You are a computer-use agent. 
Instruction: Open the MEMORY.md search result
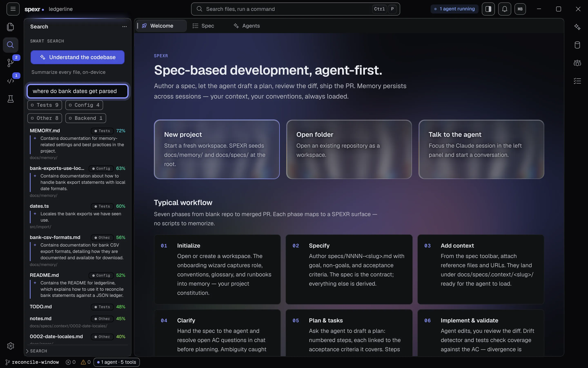78,144
